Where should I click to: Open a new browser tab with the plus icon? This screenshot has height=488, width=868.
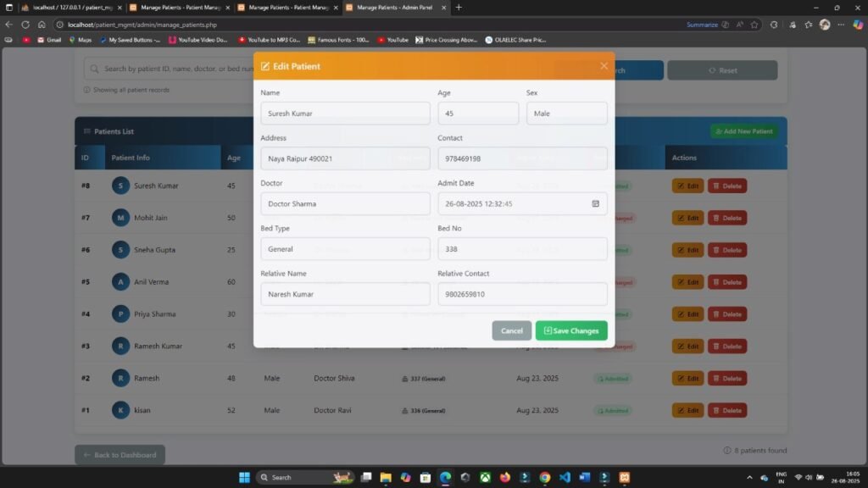point(459,8)
